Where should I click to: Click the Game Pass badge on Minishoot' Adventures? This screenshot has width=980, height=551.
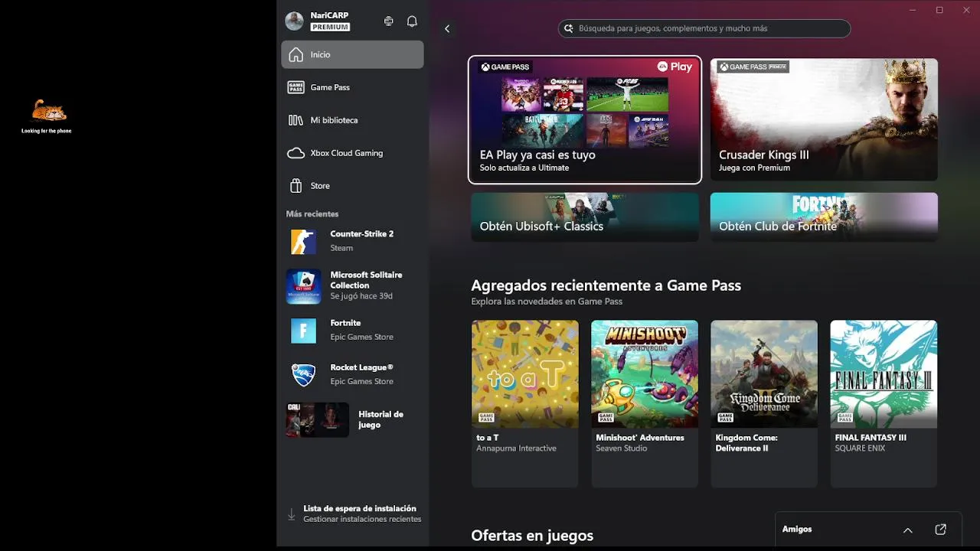(x=605, y=418)
